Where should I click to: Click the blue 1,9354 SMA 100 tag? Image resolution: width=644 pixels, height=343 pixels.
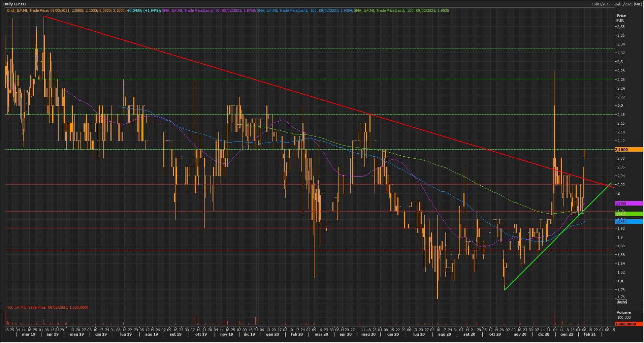(629, 222)
